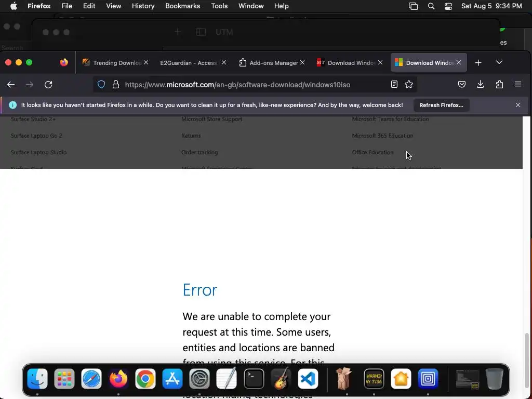Open the Console warning icon in Dock
This screenshot has width=532, height=399.
374,379
